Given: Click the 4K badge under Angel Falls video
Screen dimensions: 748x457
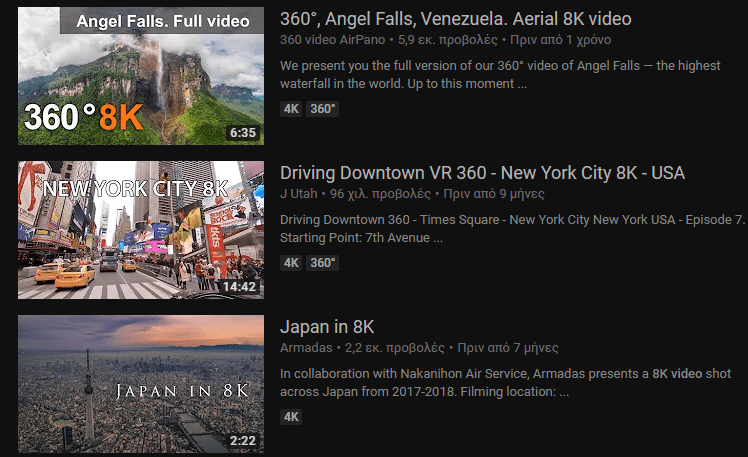Looking at the screenshot, I should (291, 109).
